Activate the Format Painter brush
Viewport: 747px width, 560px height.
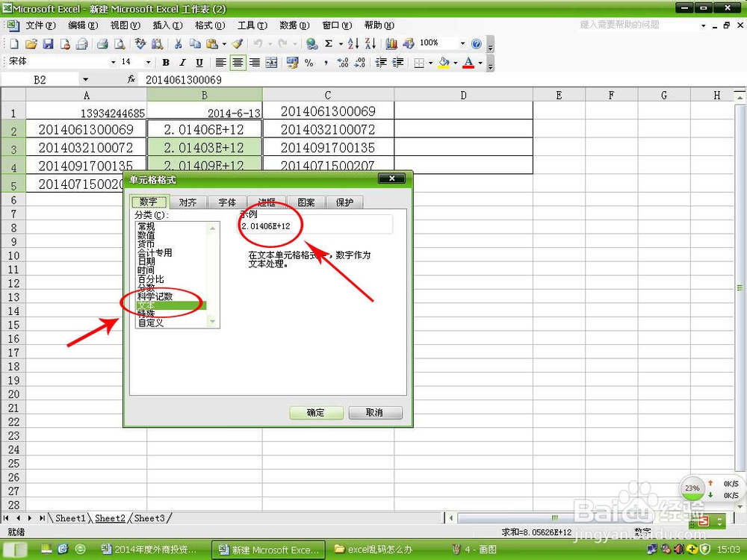[238, 44]
